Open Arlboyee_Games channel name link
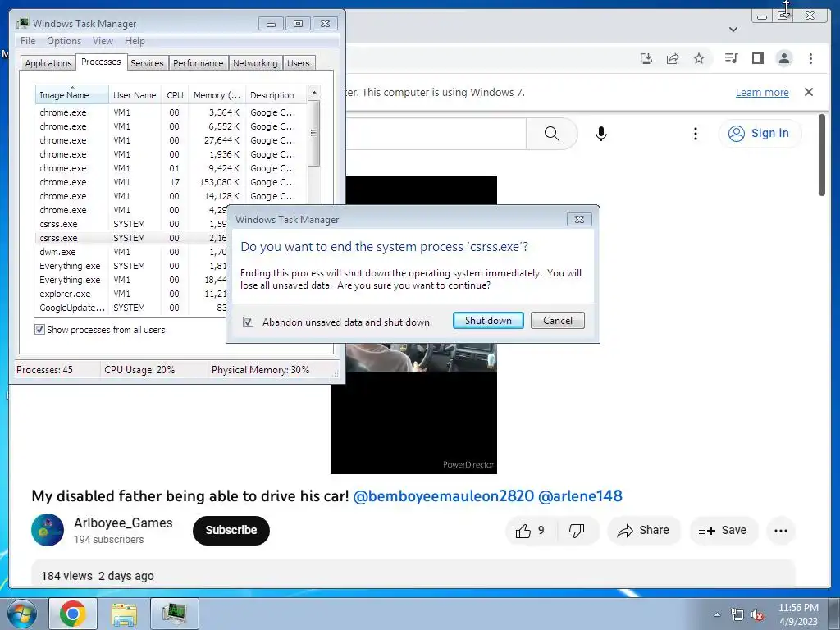Viewport: 840px width, 630px height. coord(123,523)
